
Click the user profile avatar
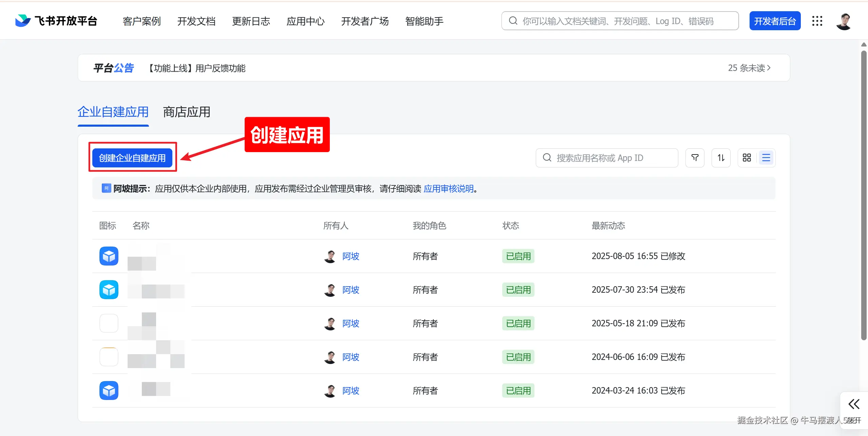[844, 21]
